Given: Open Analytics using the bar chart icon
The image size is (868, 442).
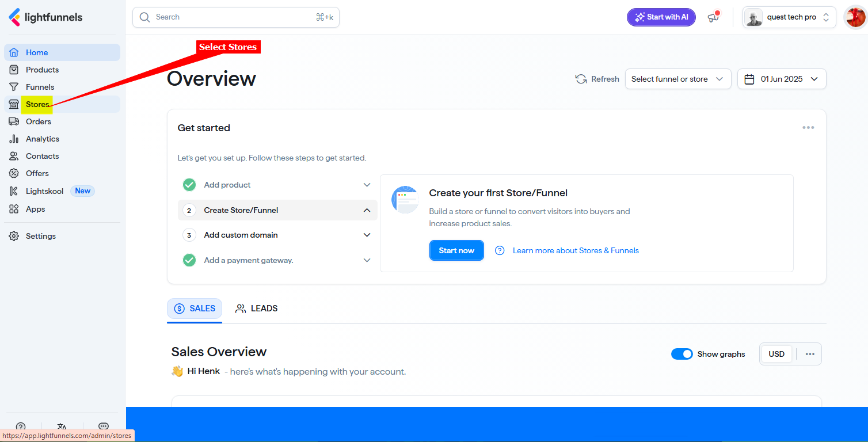Looking at the screenshot, I should (14, 139).
